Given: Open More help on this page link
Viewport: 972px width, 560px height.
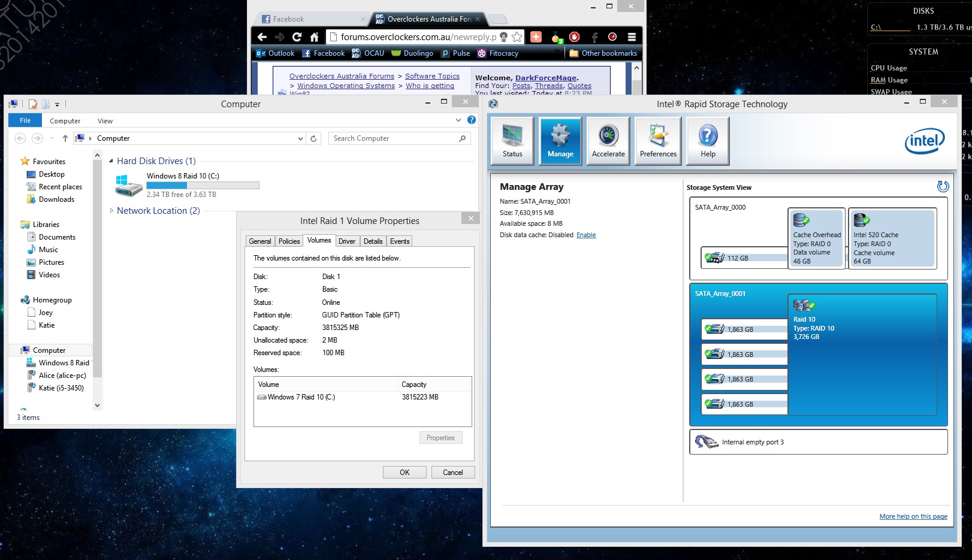Looking at the screenshot, I should coord(913,516).
